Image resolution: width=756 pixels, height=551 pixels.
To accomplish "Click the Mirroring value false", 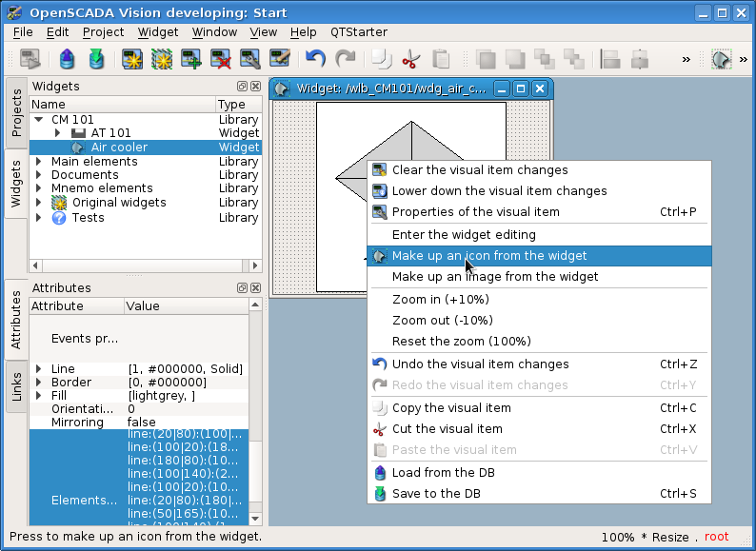I will (x=141, y=423).
